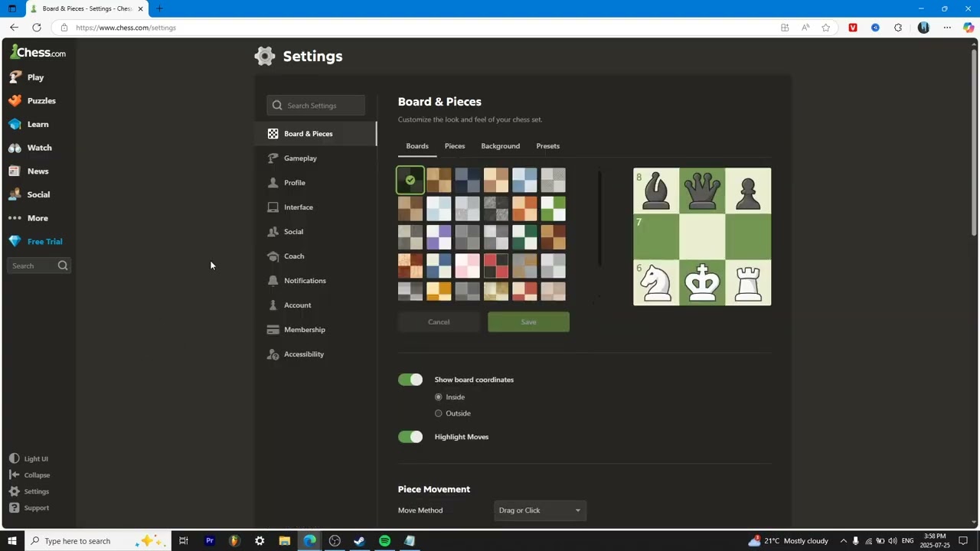Screen dimensions: 980x551
Task: Switch to the Boards tab
Action: pyautogui.click(x=417, y=146)
